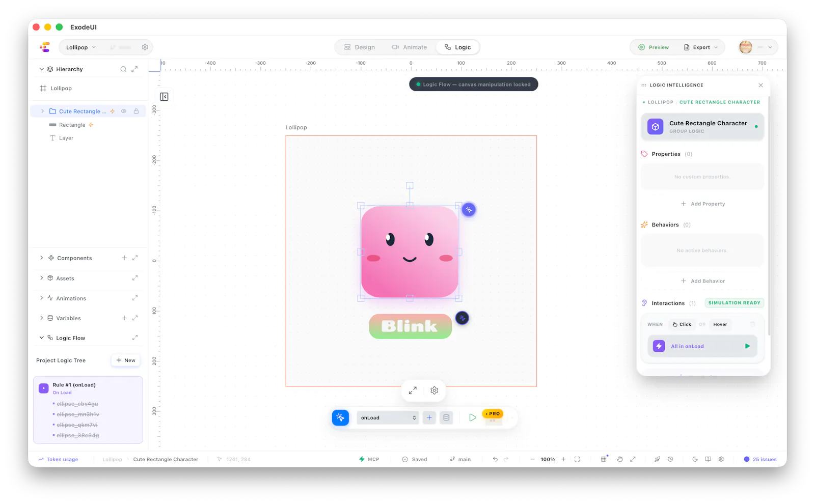Run the All in onLoad interaction
The width and height of the screenshot is (815, 504).
[x=747, y=346]
